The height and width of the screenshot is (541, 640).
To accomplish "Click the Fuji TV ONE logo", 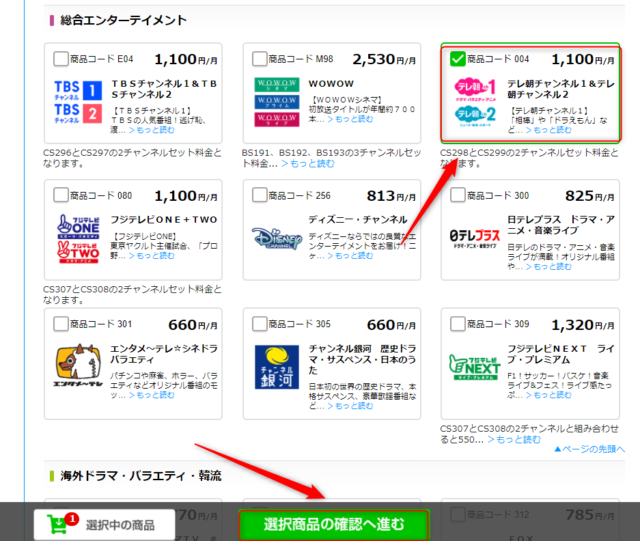I will [x=78, y=227].
